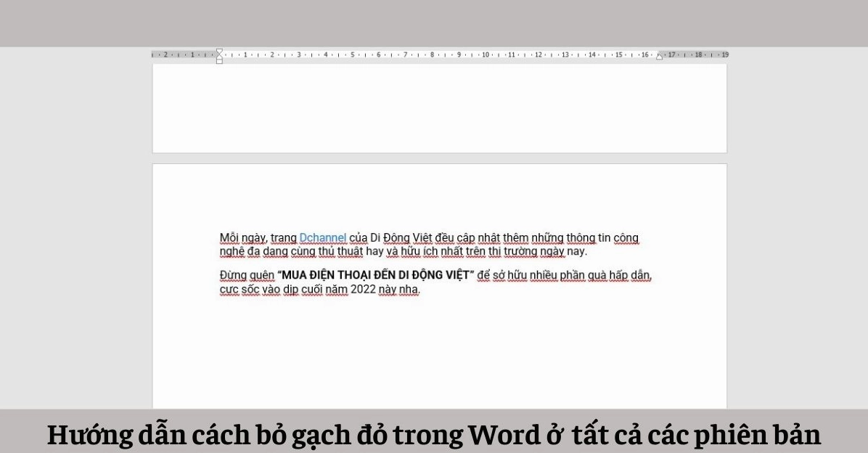
Task: Click the ruler at the 15 mark
Action: click(x=619, y=55)
